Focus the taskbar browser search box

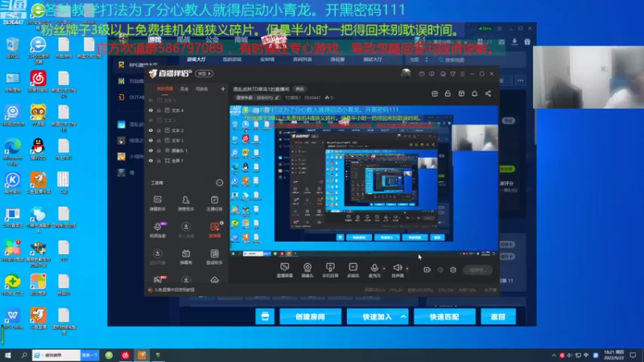click(x=56, y=355)
